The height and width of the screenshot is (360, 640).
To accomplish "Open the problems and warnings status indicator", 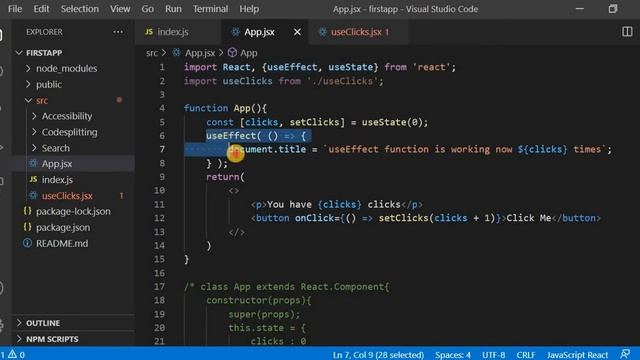I will click(13, 355).
